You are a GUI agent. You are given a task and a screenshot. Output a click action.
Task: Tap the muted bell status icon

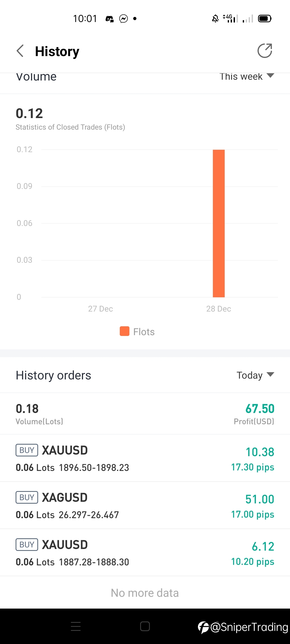click(x=215, y=19)
